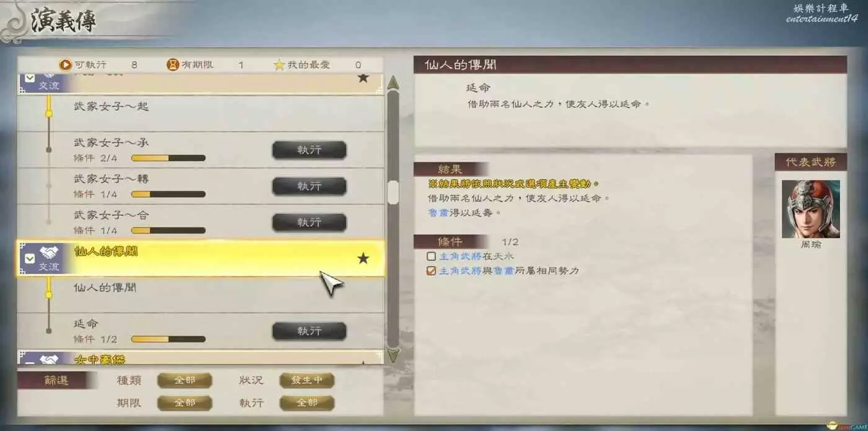Click scroll up arrow of event list
The height and width of the screenshot is (431, 868).
(x=393, y=82)
